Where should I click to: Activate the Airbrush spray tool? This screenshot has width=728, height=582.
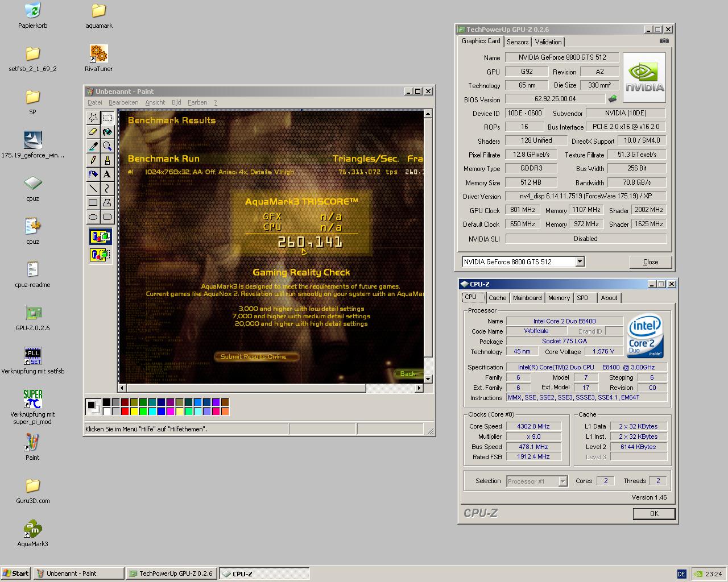(93, 174)
